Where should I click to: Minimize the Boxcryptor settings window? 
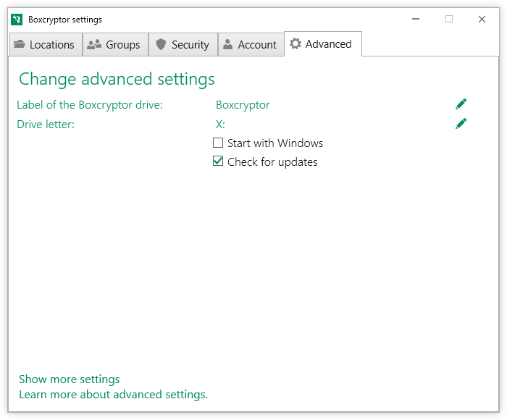click(416, 19)
